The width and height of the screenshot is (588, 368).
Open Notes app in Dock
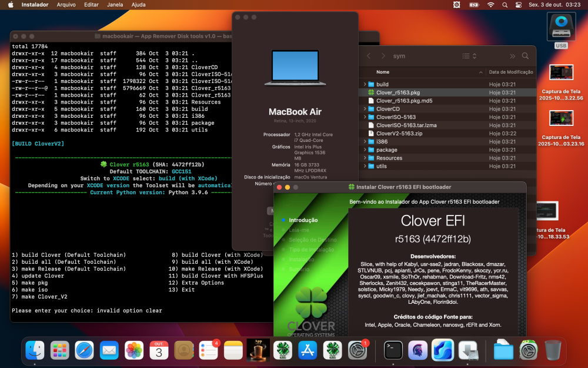tap(233, 350)
